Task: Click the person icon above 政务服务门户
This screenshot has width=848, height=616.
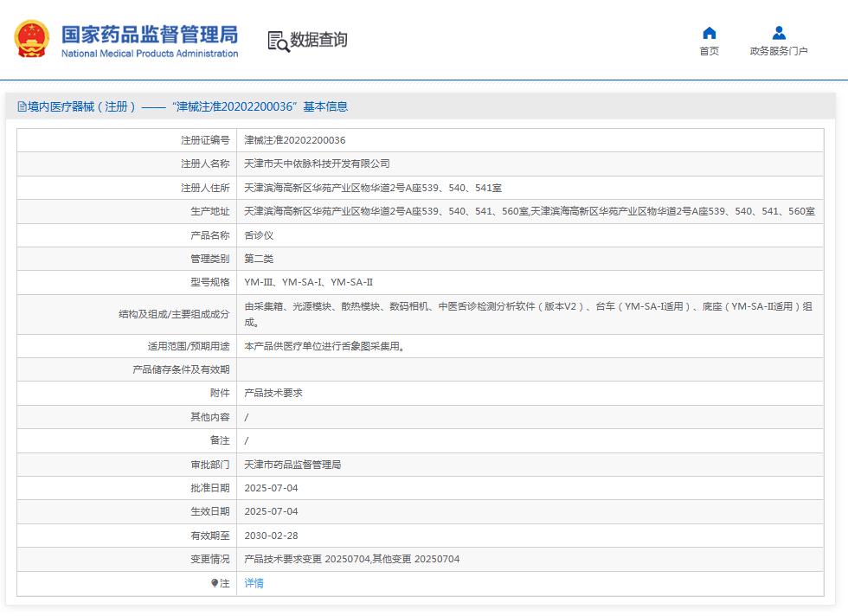Action: pos(778,32)
